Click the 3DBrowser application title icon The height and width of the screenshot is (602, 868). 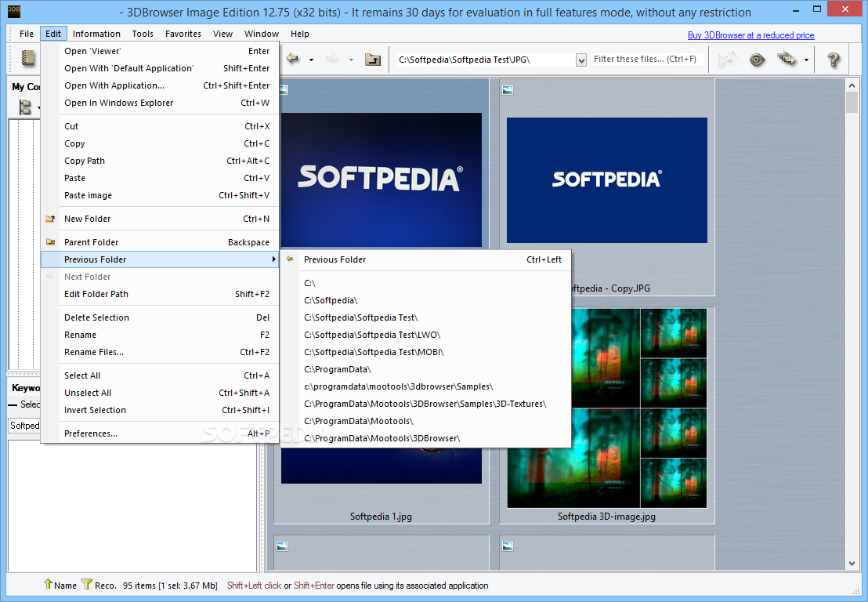(x=14, y=11)
